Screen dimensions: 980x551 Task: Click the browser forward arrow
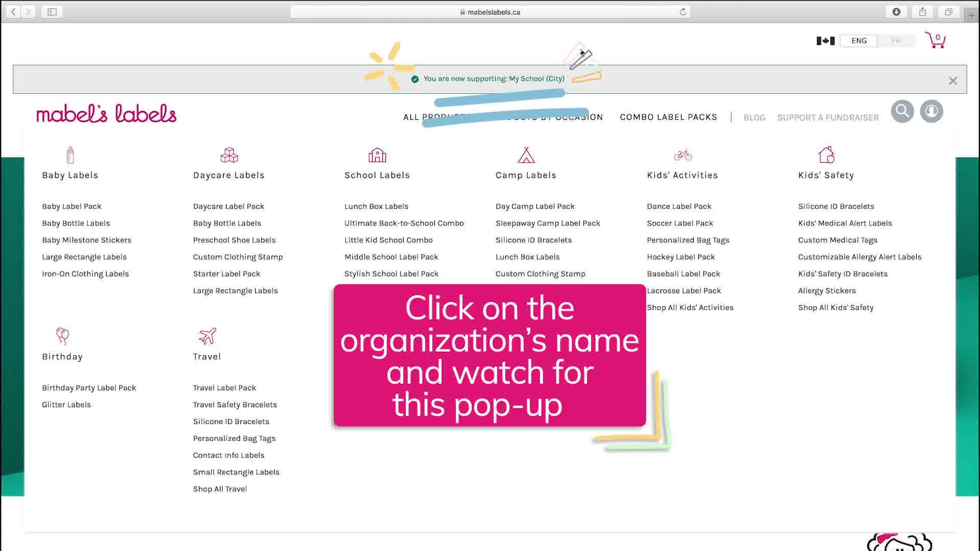coord(28,12)
